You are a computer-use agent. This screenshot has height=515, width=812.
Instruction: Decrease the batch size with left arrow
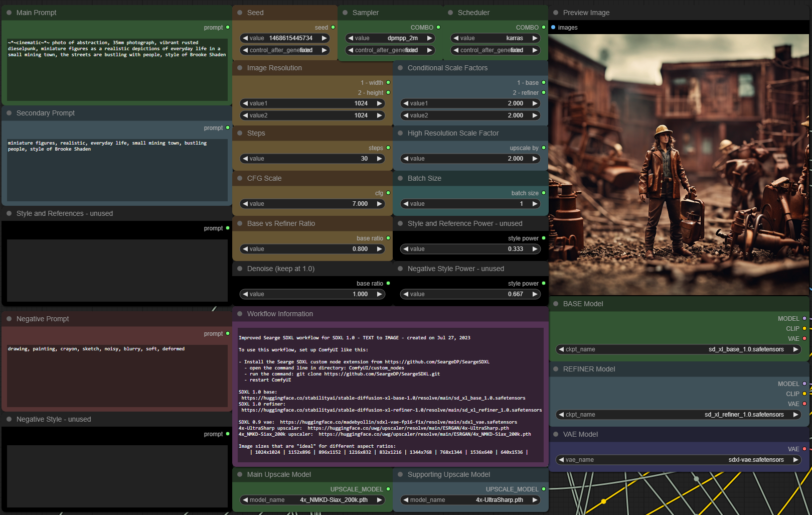(x=406, y=204)
